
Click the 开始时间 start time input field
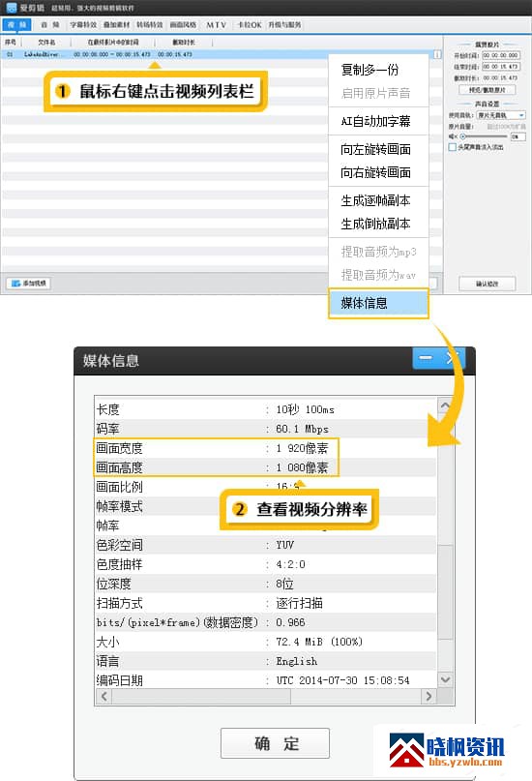click(501, 55)
